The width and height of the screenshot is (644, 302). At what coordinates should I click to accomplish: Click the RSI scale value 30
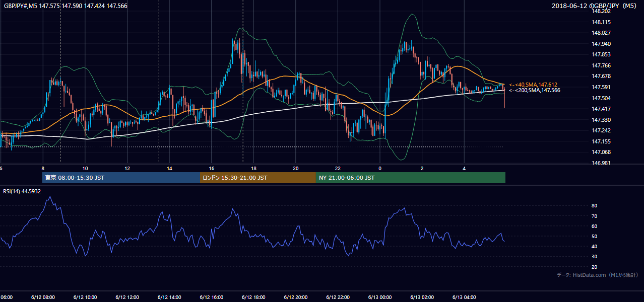click(595, 257)
